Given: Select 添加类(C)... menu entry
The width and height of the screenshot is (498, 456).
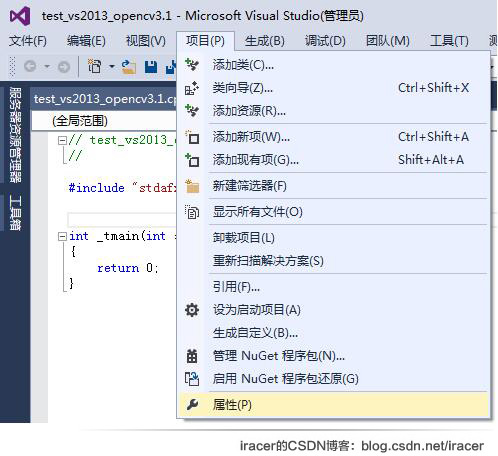Looking at the screenshot, I should click(x=333, y=65).
